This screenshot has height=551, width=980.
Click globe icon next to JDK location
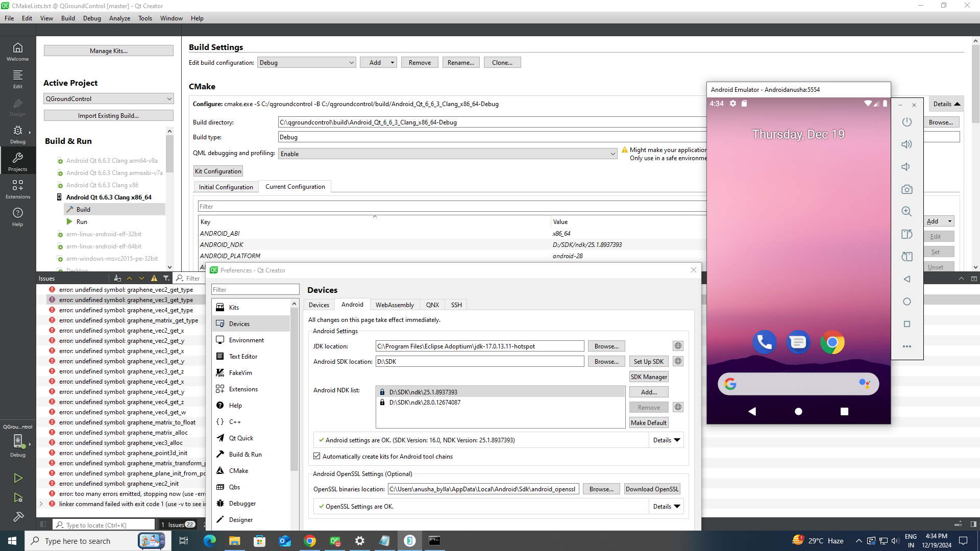coord(678,346)
